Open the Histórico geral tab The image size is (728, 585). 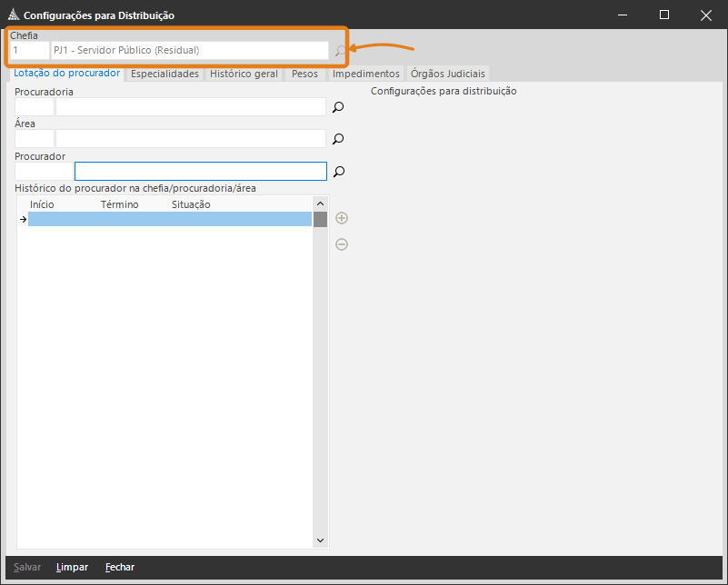244,74
